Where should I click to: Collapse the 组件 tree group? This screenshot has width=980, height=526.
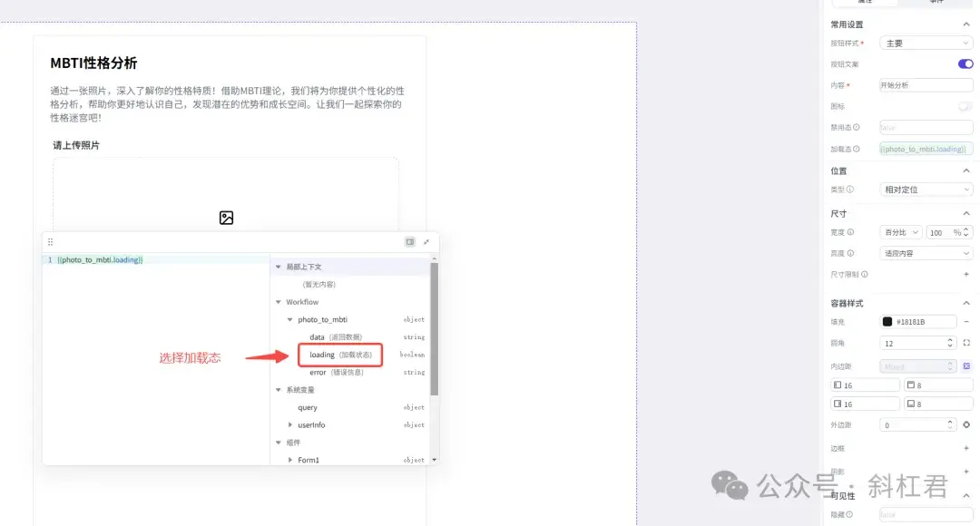279,443
